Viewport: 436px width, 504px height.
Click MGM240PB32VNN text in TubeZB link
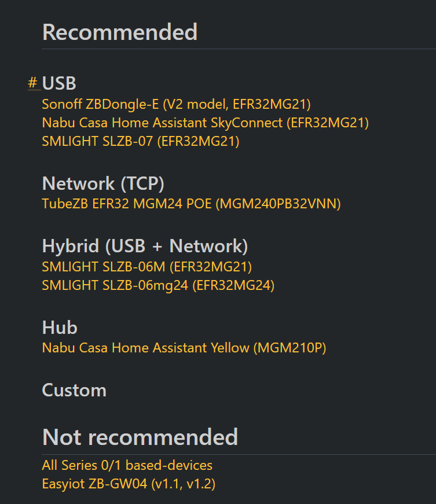coord(278,204)
